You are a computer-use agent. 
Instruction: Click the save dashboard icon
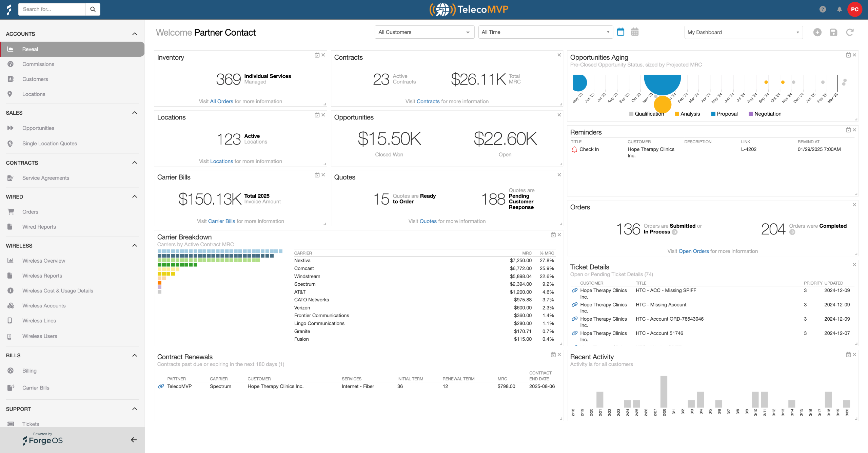point(833,32)
